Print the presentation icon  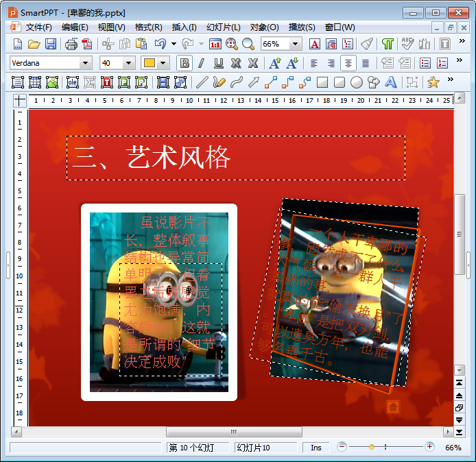pos(71,44)
